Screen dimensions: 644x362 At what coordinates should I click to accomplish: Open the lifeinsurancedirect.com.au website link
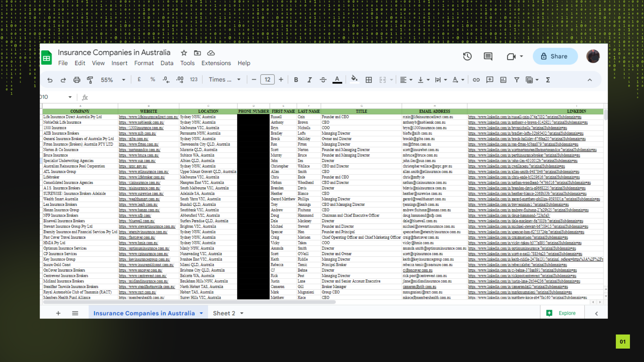pos(148,117)
